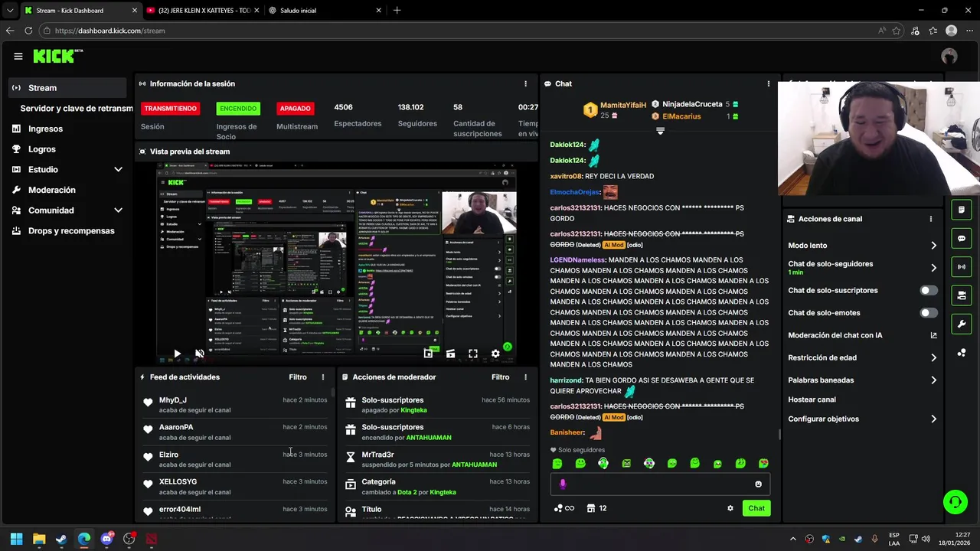The image size is (980, 551).
Task: Open Feed de actividades options menu
Action: (x=323, y=377)
